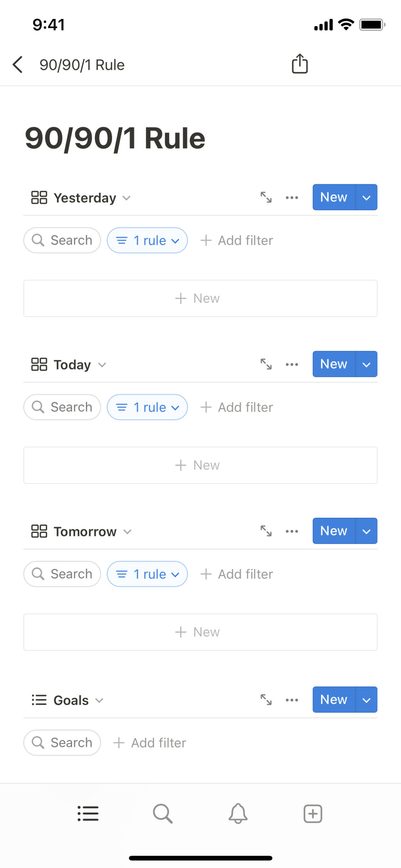Go back using the left chevron
This screenshot has height=868, width=401.
point(18,65)
